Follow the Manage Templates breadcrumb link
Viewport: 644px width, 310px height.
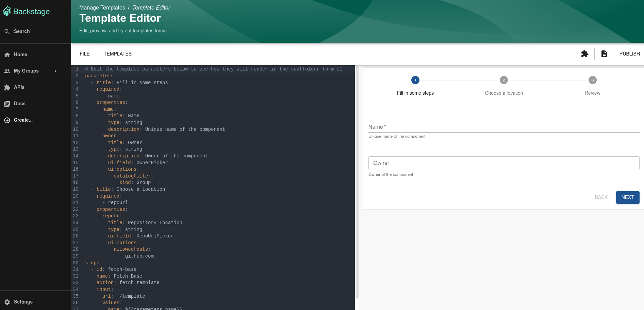coord(102,7)
